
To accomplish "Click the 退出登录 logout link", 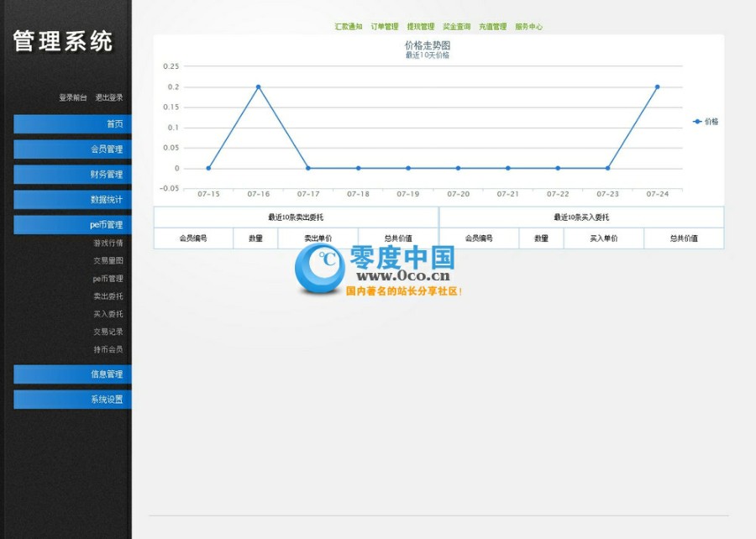I will point(109,97).
